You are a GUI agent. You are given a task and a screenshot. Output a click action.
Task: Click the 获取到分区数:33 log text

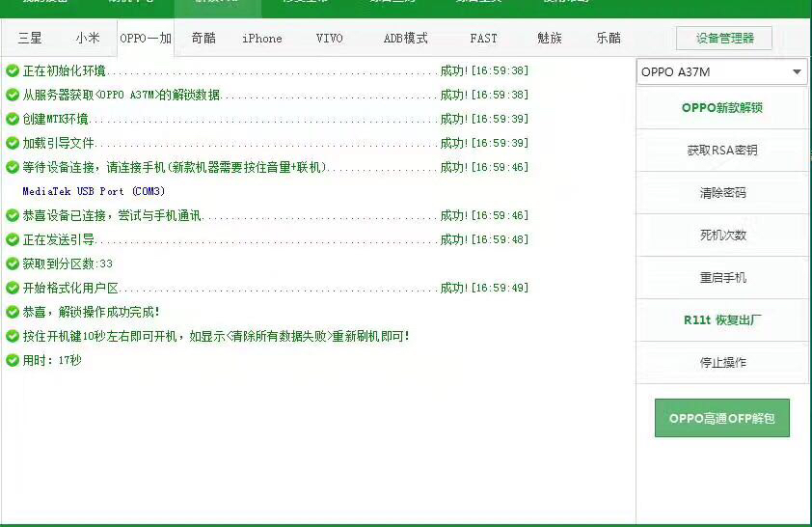[x=68, y=263]
